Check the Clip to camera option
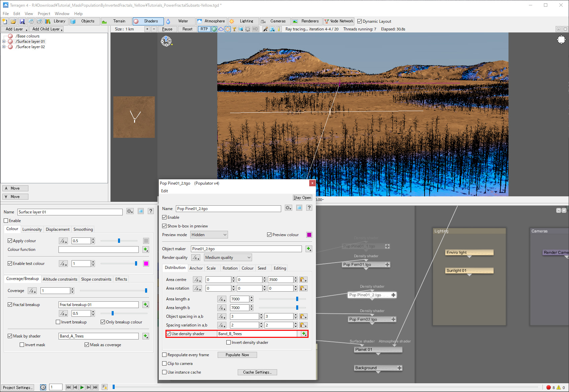This screenshot has width=569, height=392. [x=164, y=364]
